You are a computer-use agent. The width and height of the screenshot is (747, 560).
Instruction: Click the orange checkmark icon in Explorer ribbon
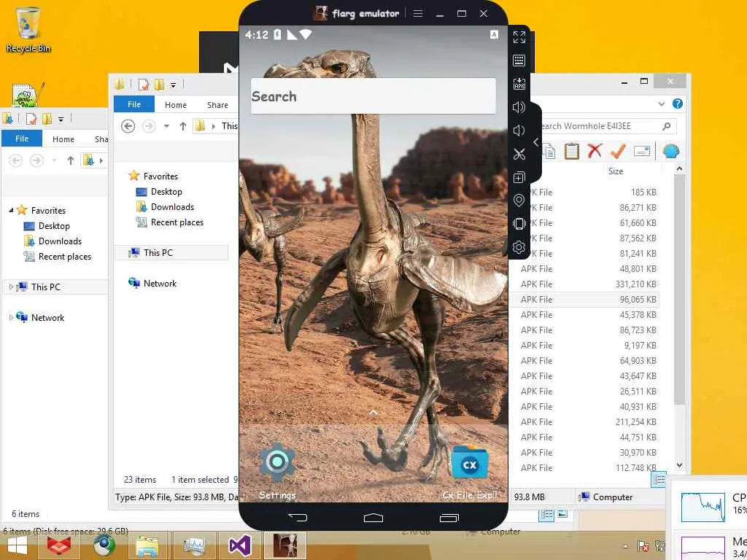[618, 151]
